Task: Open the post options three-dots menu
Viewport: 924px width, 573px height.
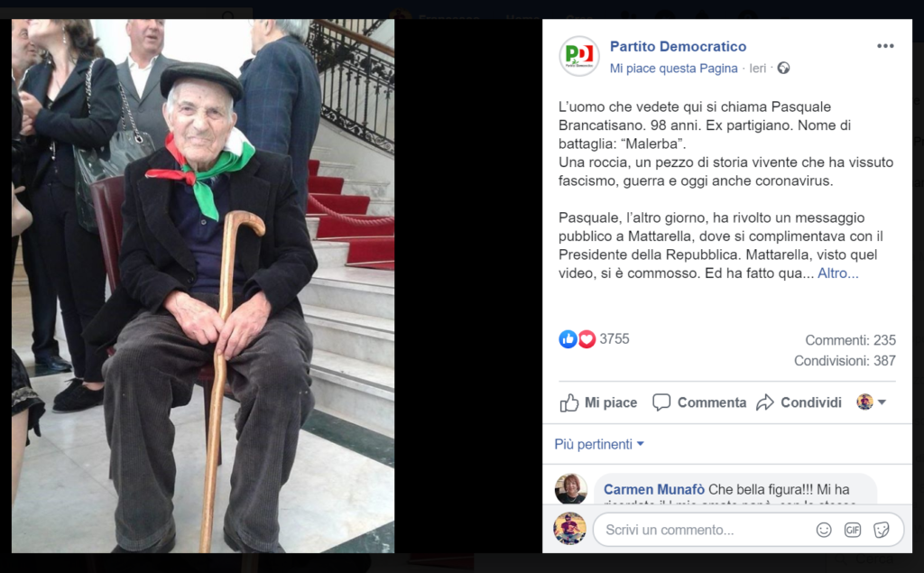Action: tap(885, 46)
